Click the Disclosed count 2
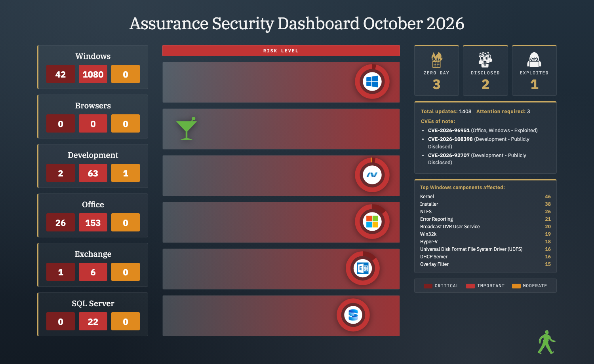 (485, 84)
